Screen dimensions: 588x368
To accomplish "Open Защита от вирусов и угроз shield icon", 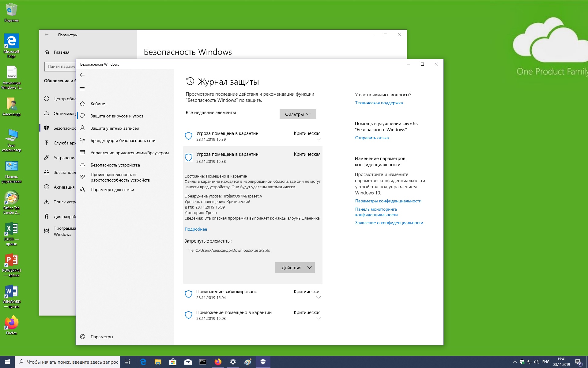I will coord(82,116).
